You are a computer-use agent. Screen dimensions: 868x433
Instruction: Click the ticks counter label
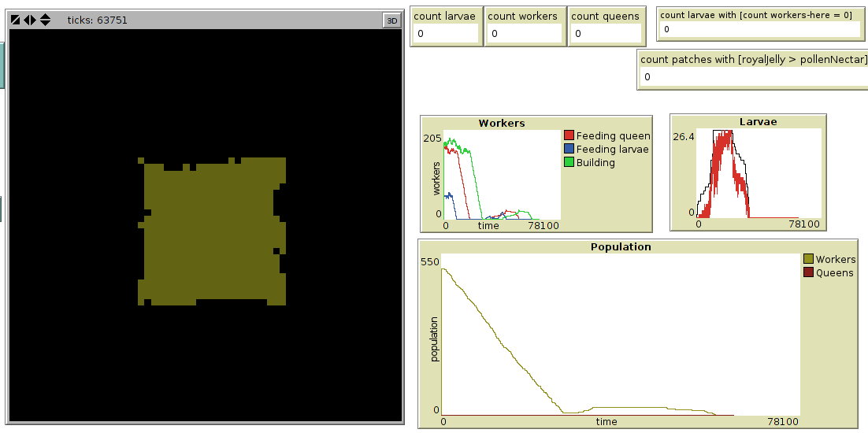click(x=98, y=20)
